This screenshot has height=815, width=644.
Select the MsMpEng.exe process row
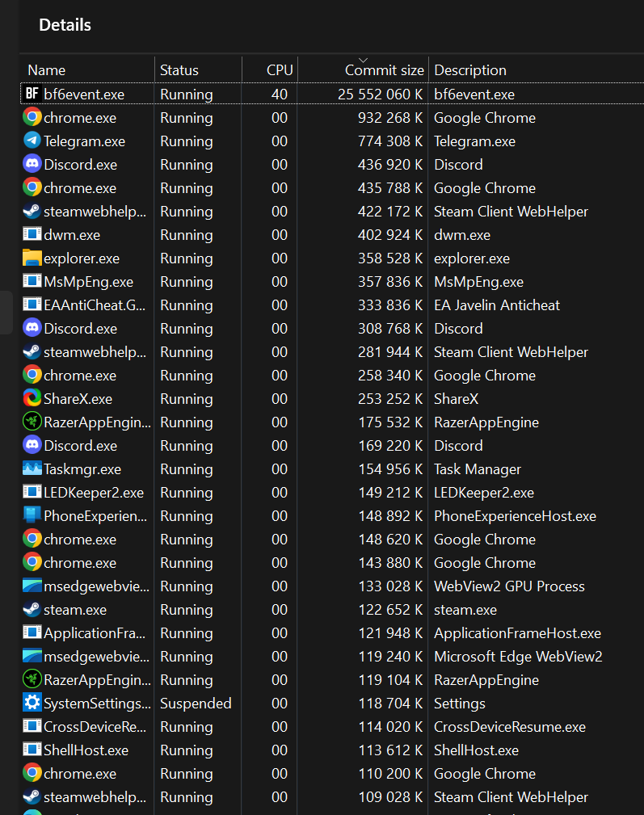331,281
